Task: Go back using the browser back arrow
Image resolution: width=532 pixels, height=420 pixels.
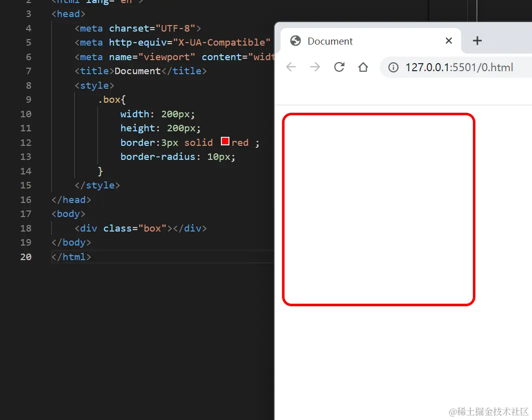Action: [291, 67]
